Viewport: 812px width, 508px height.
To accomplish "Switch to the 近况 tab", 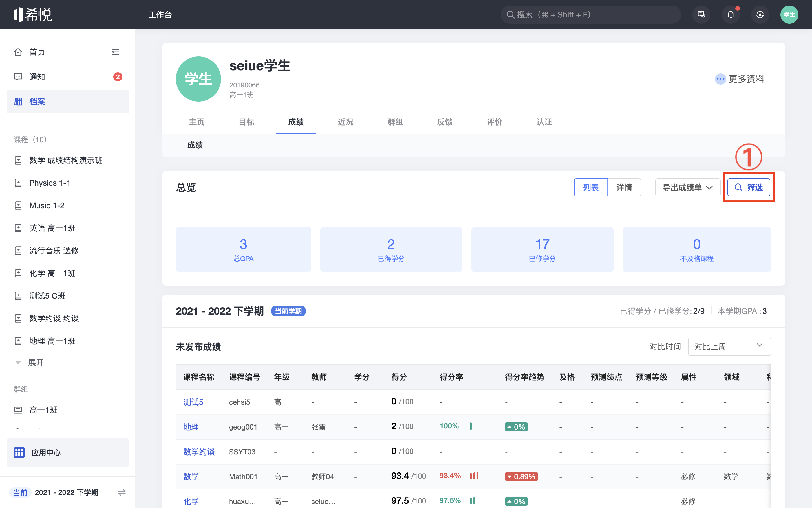I will (x=346, y=122).
